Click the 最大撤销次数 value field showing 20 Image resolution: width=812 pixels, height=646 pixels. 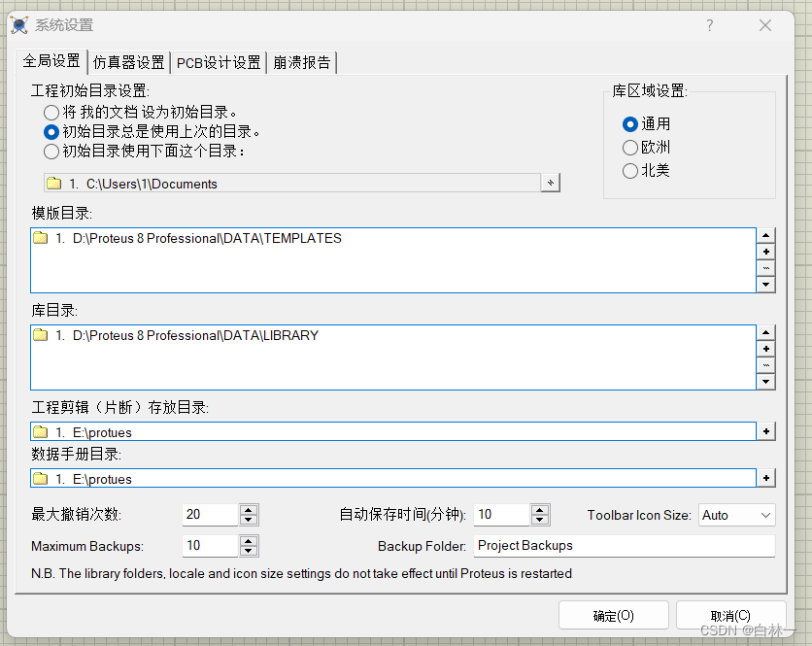(x=210, y=515)
